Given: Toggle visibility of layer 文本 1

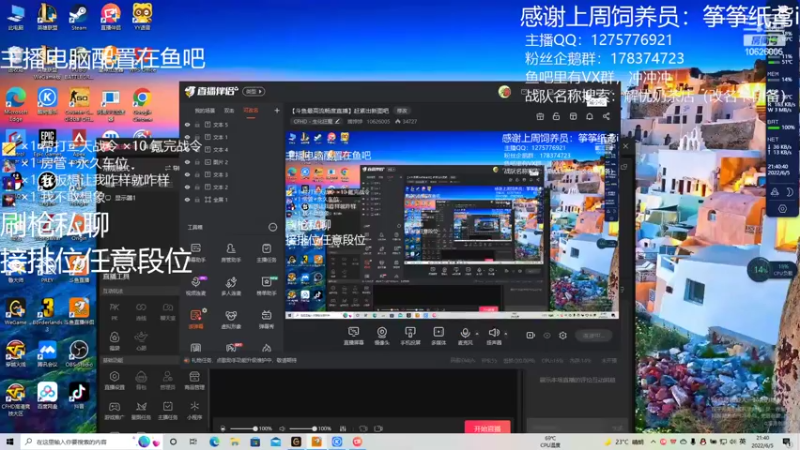Looking at the screenshot, I should [187, 137].
